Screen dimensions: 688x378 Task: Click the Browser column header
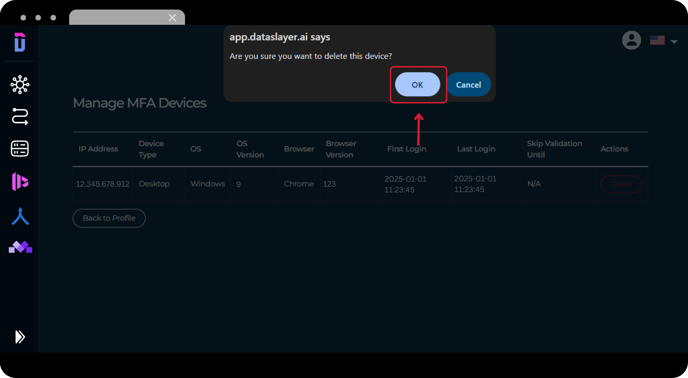(x=299, y=149)
